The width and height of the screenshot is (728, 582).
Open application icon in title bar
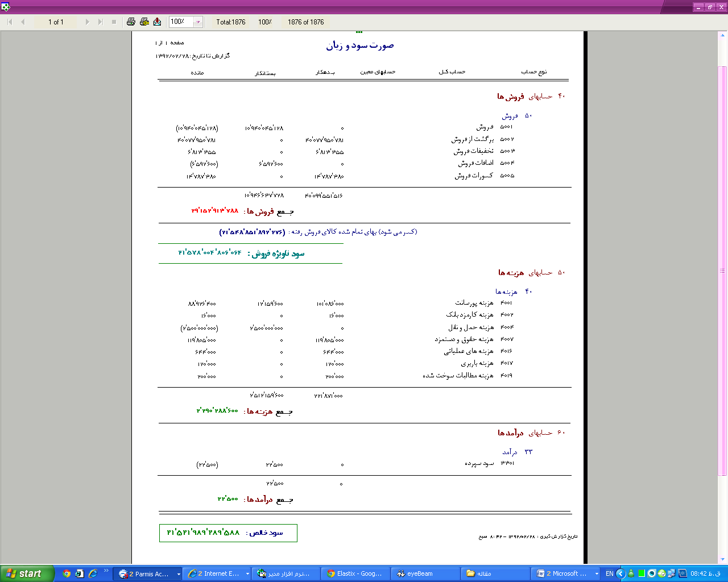pyautogui.click(x=6, y=7)
